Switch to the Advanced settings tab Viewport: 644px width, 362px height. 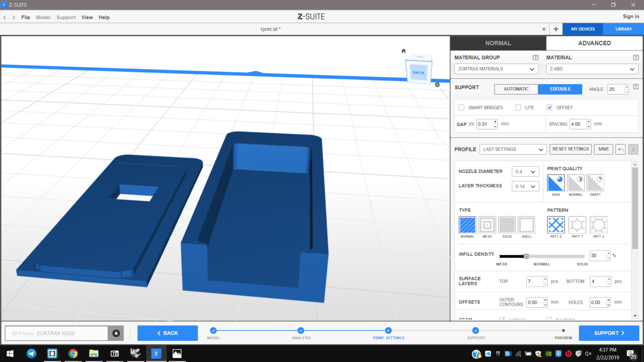tap(594, 43)
